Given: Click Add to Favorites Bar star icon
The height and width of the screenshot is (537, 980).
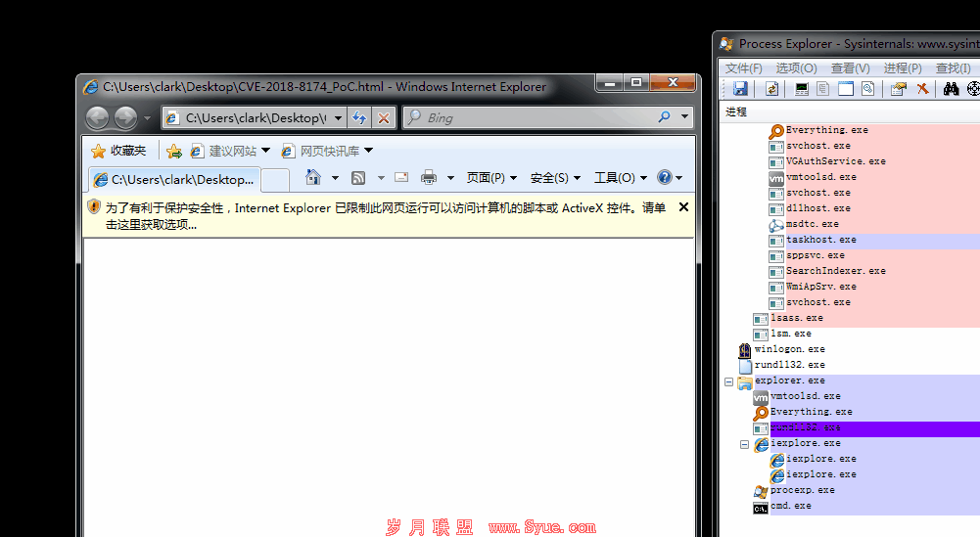Looking at the screenshot, I should [174, 151].
